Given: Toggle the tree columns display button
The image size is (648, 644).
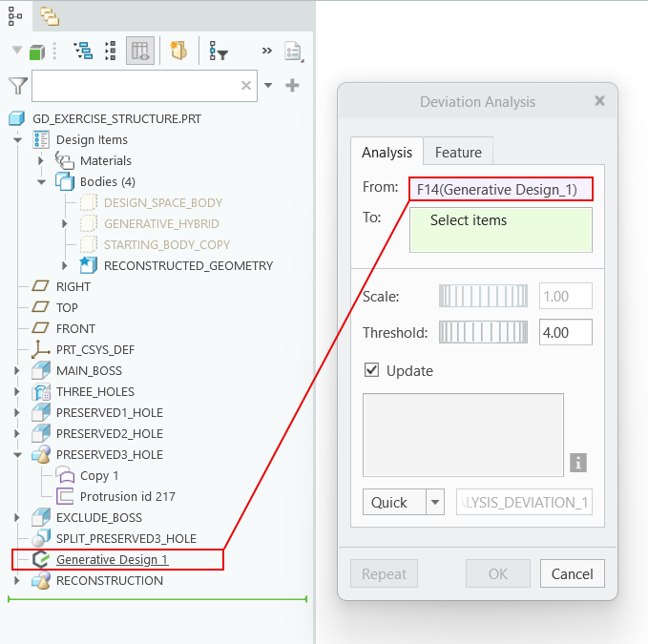Looking at the screenshot, I should [140, 51].
